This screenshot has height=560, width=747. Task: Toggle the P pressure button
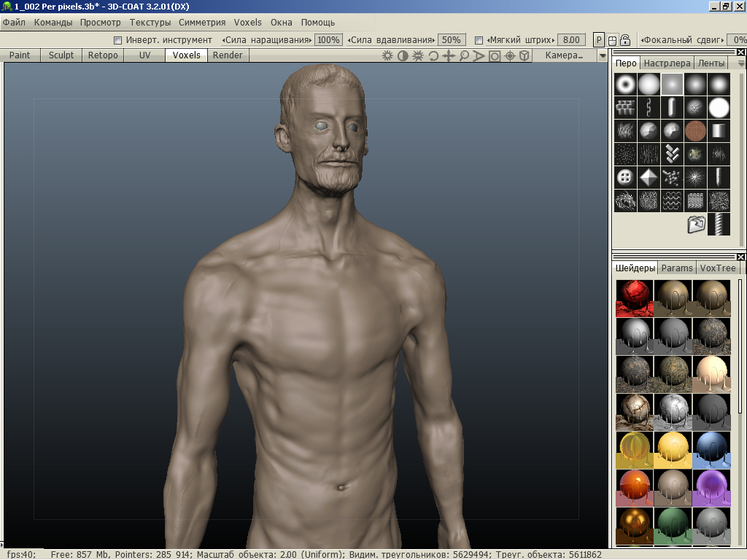click(x=599, y=40)
